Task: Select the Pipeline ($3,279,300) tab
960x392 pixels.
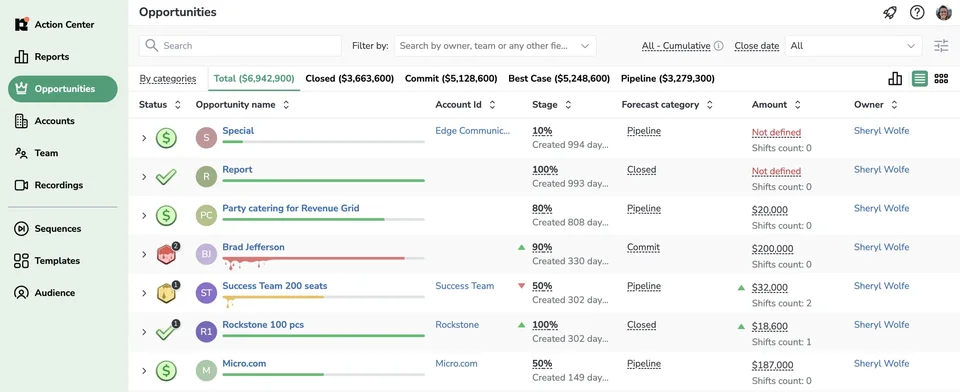Action: pyautogui.click(x=667, y=78)
